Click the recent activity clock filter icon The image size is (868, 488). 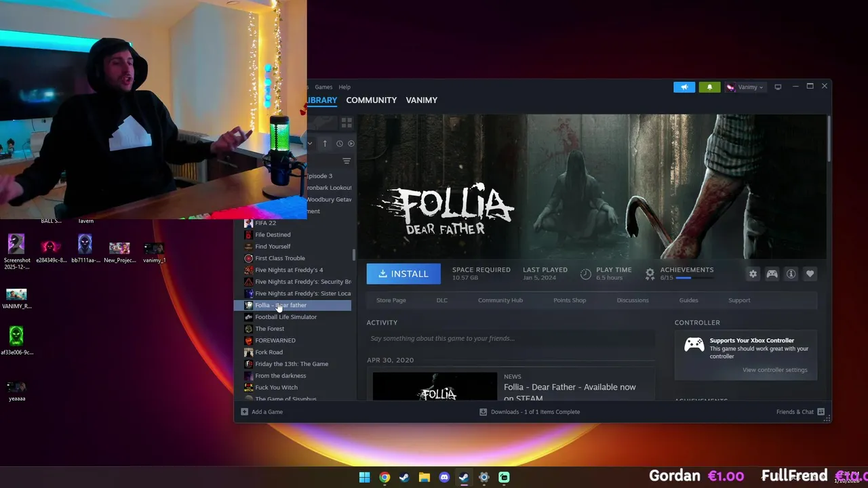[x=340, y=144]
